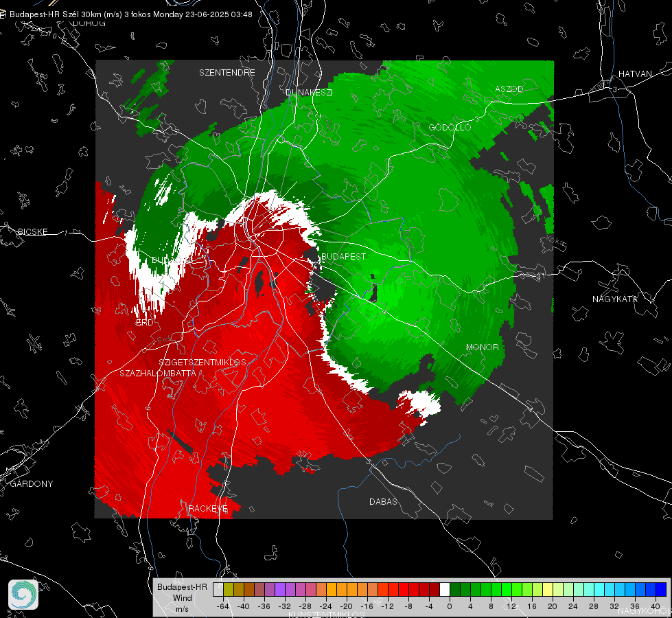Click the 28 value on the legend scale

click(x=594, y=606)
